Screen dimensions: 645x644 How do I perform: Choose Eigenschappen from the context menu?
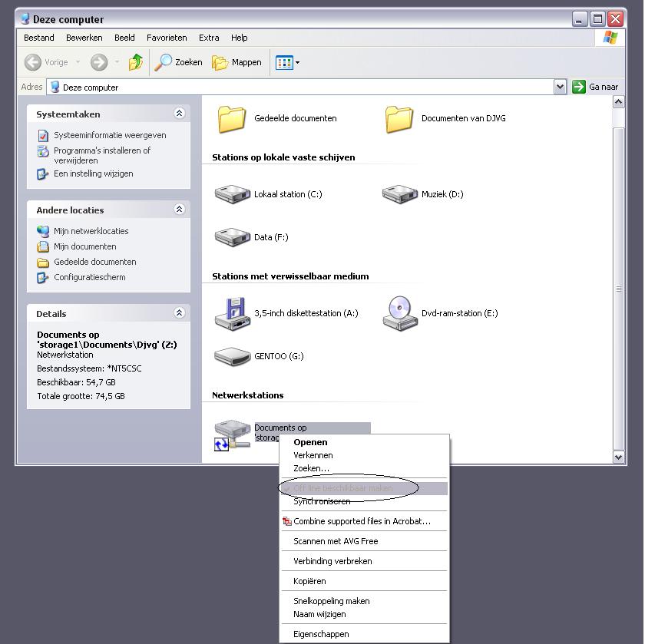[321, 634]
